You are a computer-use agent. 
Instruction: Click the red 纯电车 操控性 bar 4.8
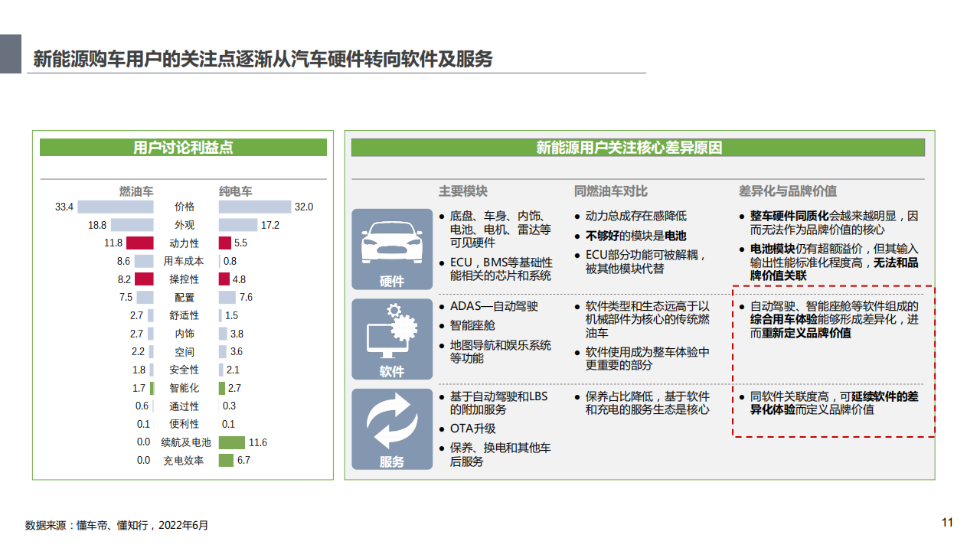[x=224, y=279]
